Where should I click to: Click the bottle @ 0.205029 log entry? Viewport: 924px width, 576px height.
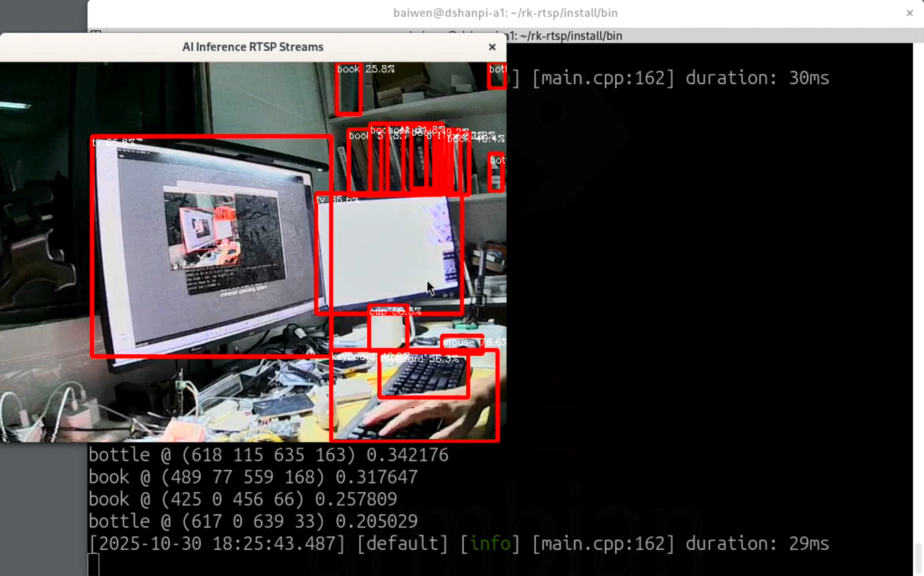[x=253, y=520]
